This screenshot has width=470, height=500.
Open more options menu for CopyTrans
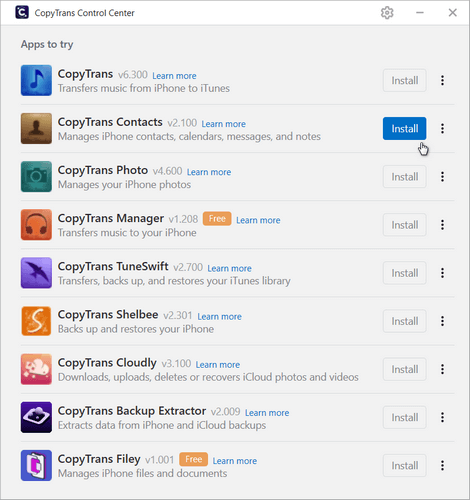(x=442, y=80)
